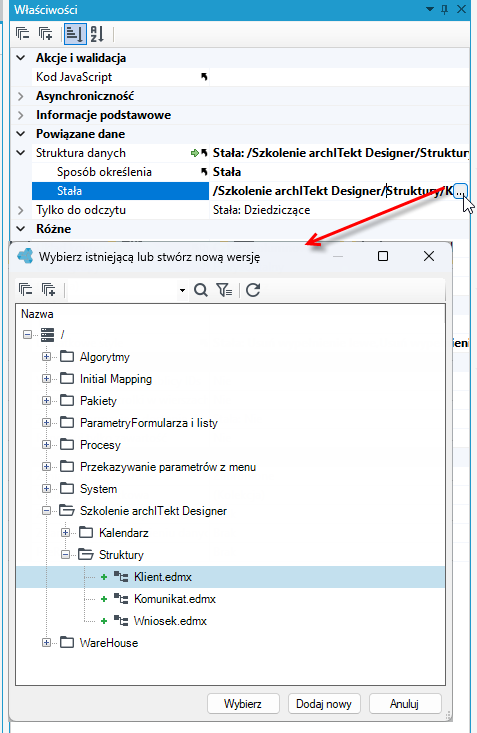Select the System folder item
Viewport: 477px width, 733px height.
[98, 489]
